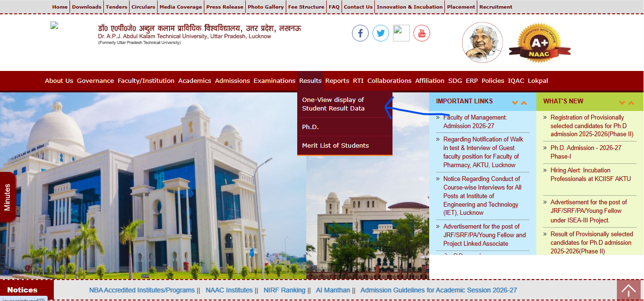Select Ph.D. in Results dropdown

click(x=345, y=127)
